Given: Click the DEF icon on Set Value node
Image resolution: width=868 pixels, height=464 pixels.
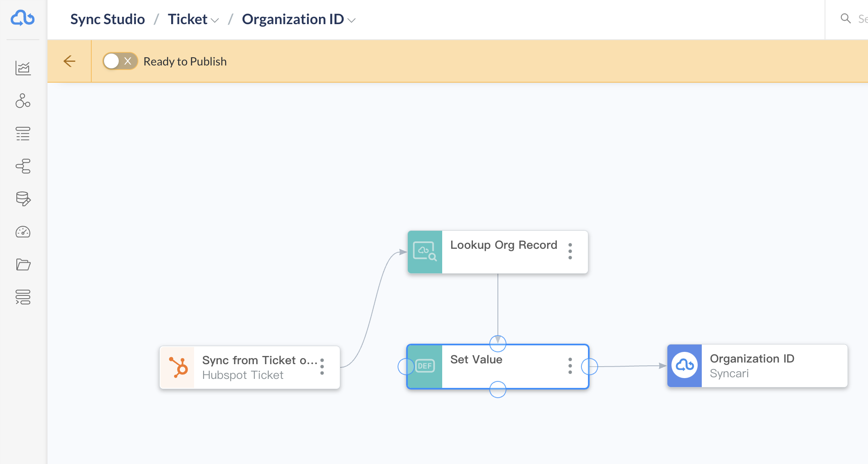Looking at the screenshot, I should coord(425,366).
